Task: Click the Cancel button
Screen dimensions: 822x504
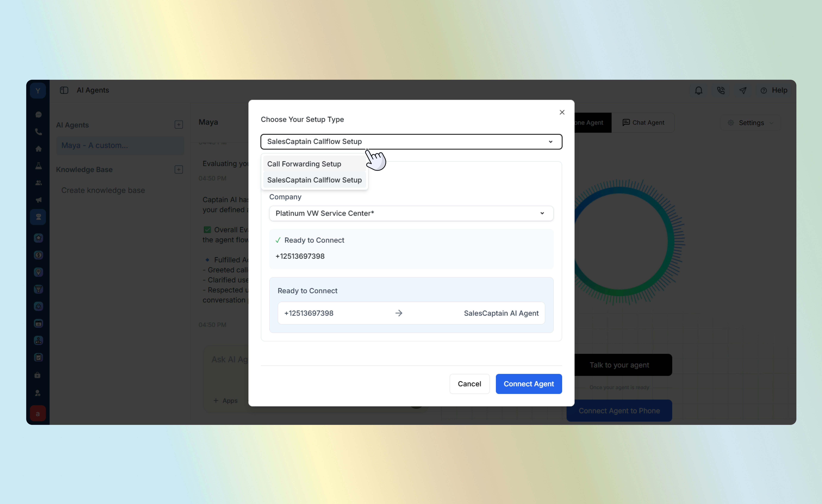Action: coord(469,384)
